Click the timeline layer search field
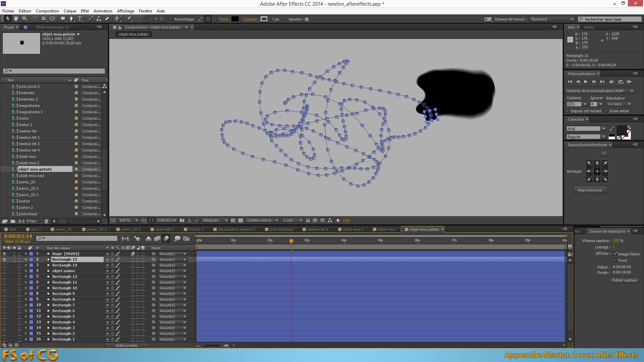Screen dimensions: 644x362 click(x=77, y=238)
